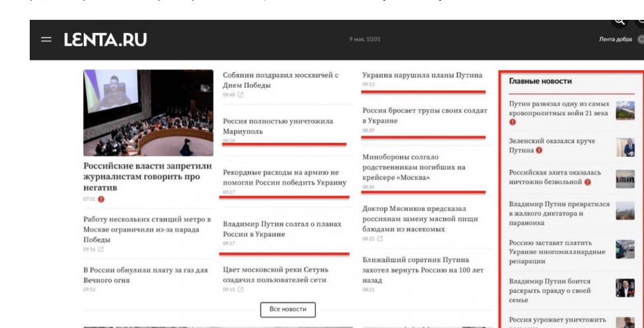Click red alert icon under 'Путин развязал' headline
Viewport: 644px width, 328px height.
pos(513,122)
